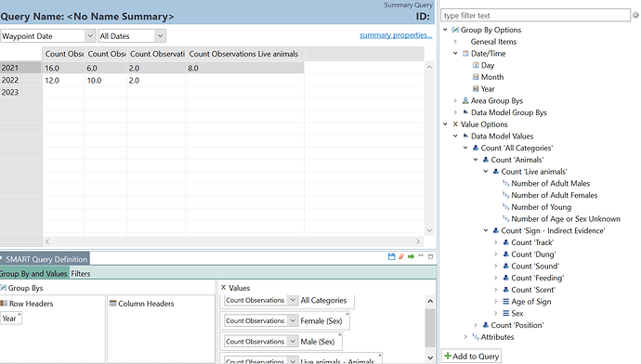
Task: Expand the Count 'Track' node
Action: click(x=496, y=242)
